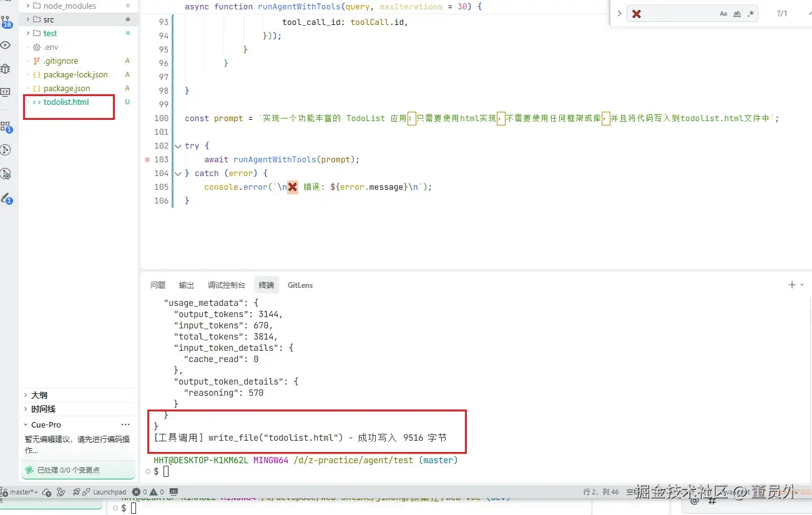Toggle Use Regular Expression in find widget
The width and height of the screenshot is (812, 515).
pos(751,14)
